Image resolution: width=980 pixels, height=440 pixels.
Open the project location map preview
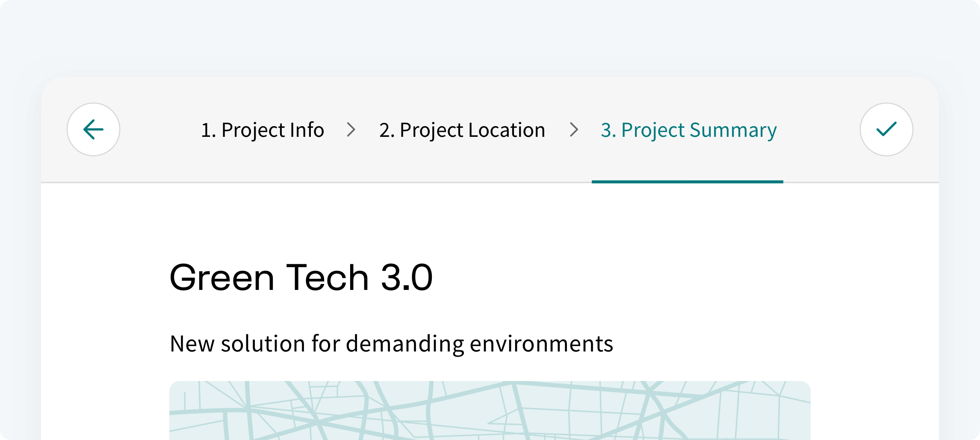[x=490, y=410]
